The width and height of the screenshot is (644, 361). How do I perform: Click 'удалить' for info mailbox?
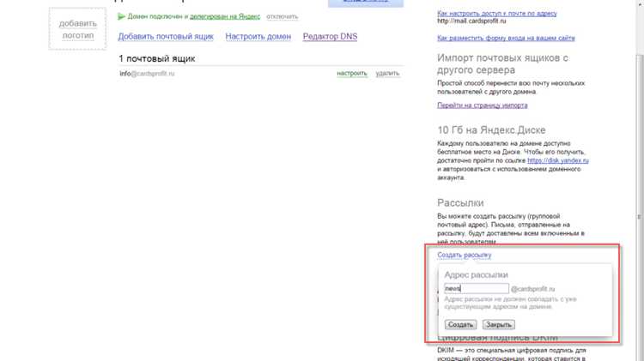tap(387, 74)
